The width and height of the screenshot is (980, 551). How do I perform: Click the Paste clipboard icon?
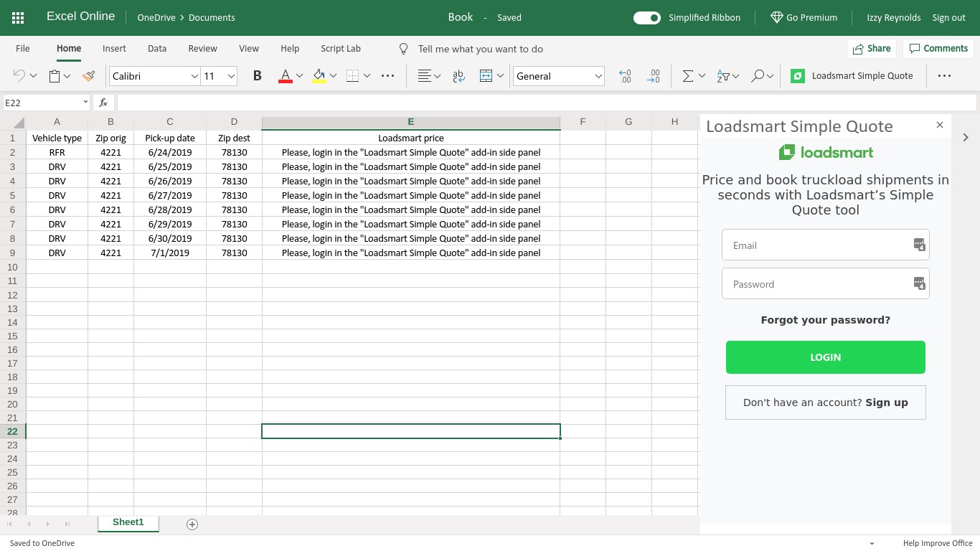[x=55, y=76]
